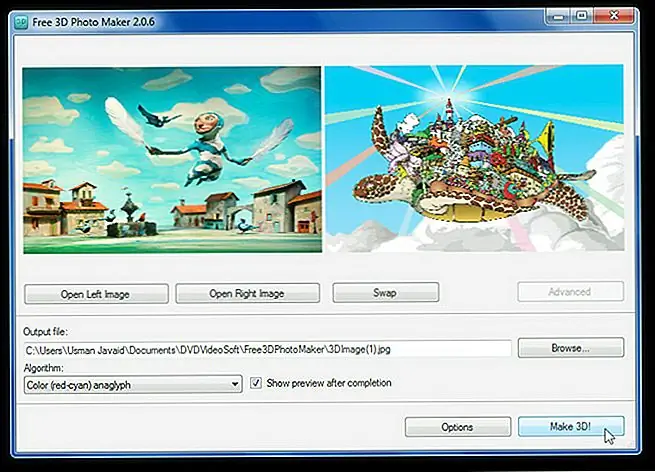655x472 pixels.
Task: Click the Open Left Image button
Action: click(x=96, y=293)
